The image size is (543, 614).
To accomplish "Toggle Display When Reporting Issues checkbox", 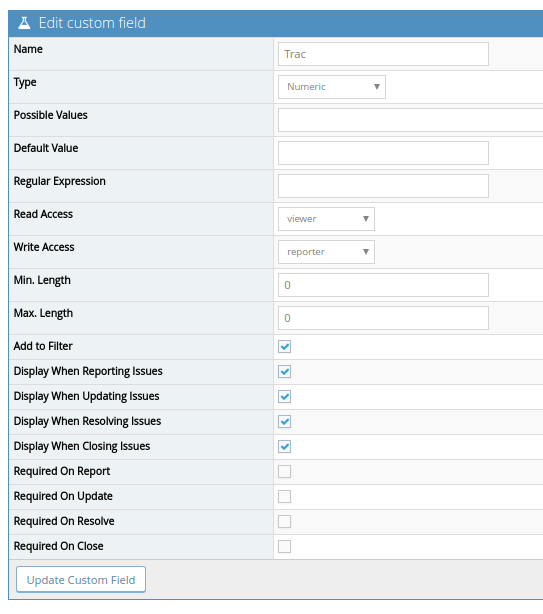I will (x=285, y=372).
